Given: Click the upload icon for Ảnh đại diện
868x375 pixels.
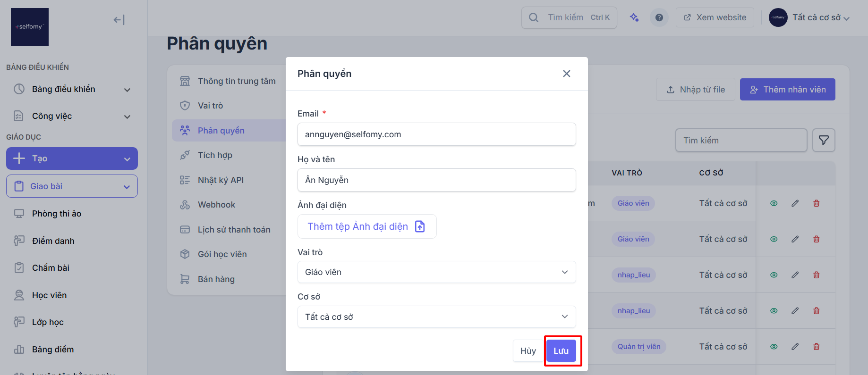Looking at the screenshot, I should [420, 226].
